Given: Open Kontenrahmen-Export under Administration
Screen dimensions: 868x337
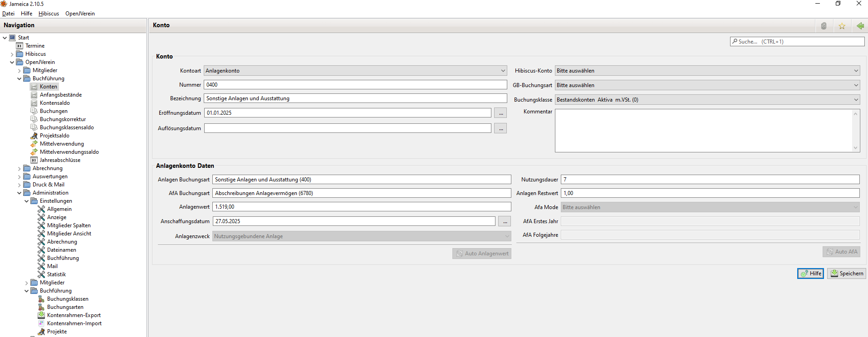Looking at the screenshot, I should [74, 315].
